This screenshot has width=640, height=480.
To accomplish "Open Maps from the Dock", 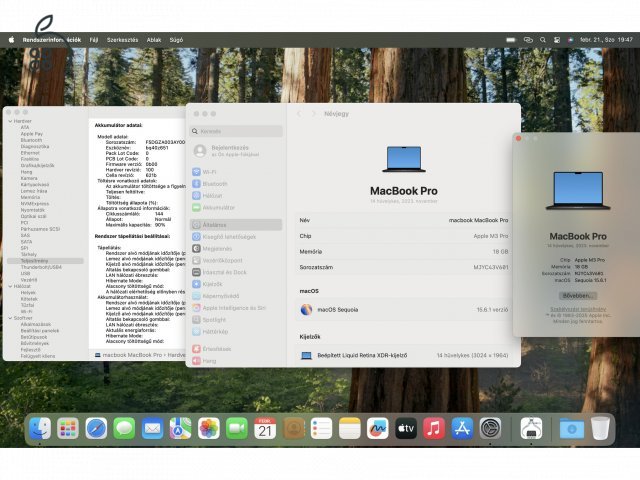I will [x=180, y=429].
